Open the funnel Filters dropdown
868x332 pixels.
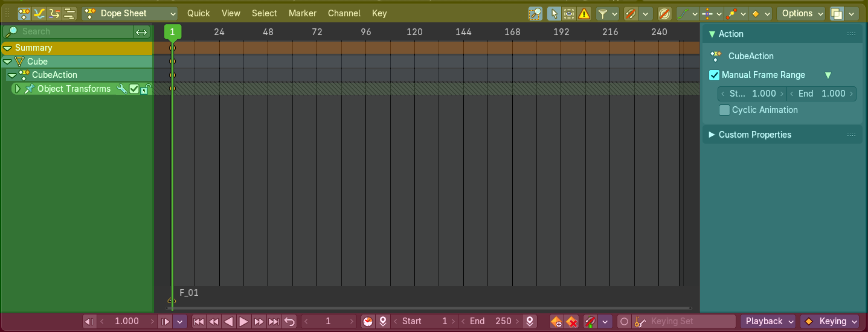tap(608, 13)
